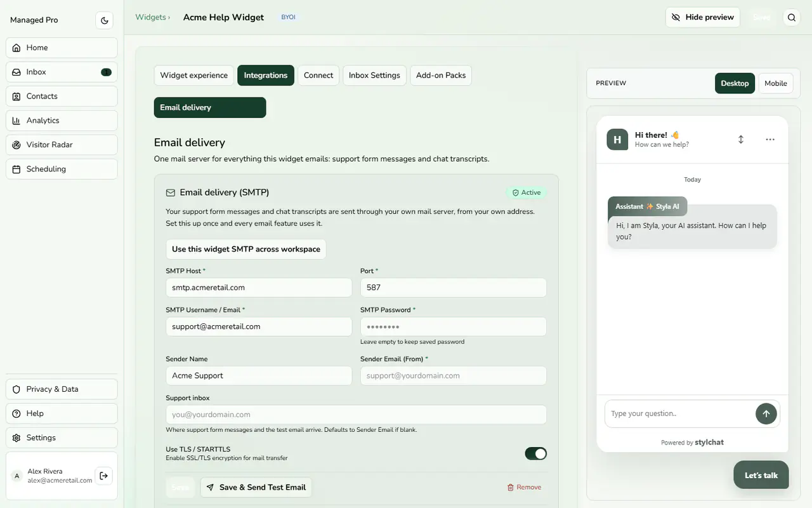Click the A avatar in the sidebar
812x508 pixels.
coord(17,476)
